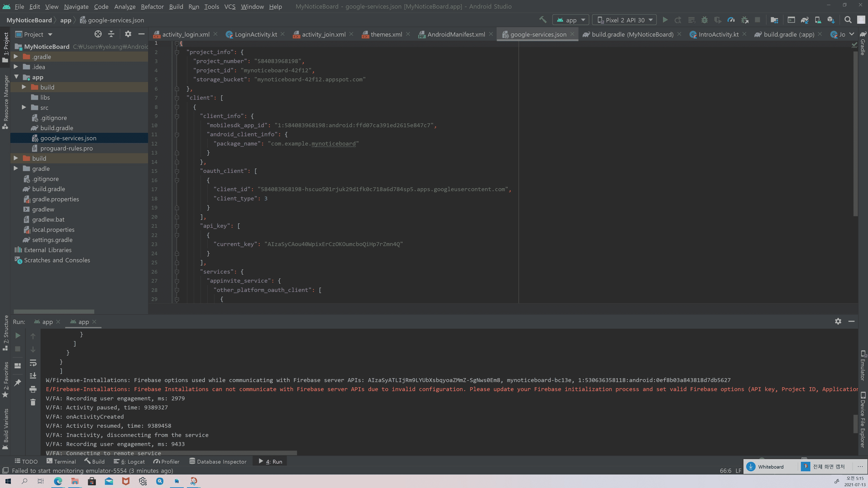The width and height of the screenshot is (868, 488).
Task: Open the Profiler gauge toolbar icon
Action: 731,20
